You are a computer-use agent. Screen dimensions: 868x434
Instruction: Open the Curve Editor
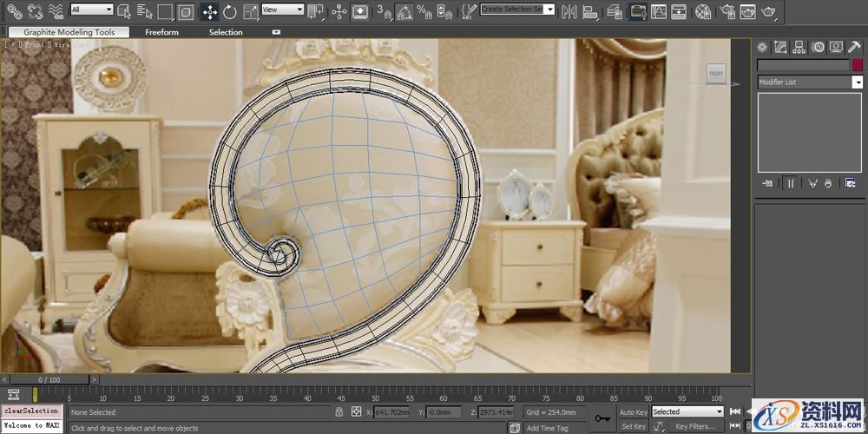point(658,11)
